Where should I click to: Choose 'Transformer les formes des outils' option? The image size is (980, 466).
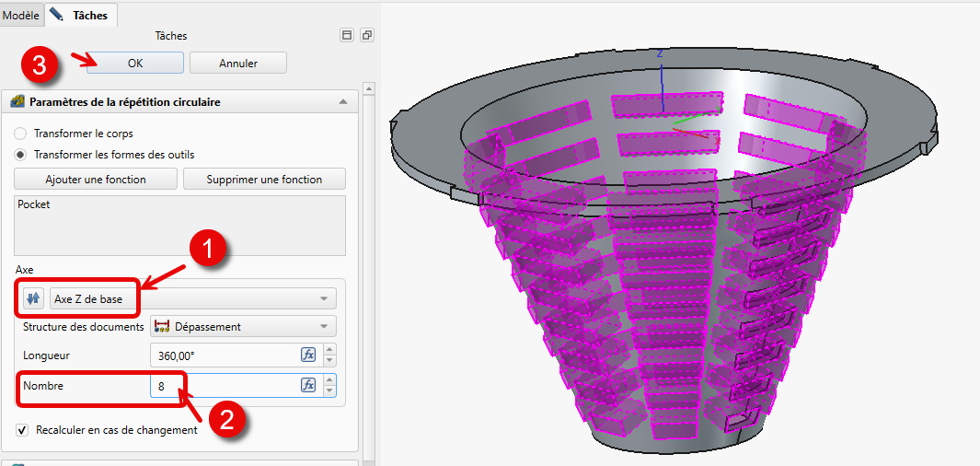pyautogui.click(x=21, y=155)
